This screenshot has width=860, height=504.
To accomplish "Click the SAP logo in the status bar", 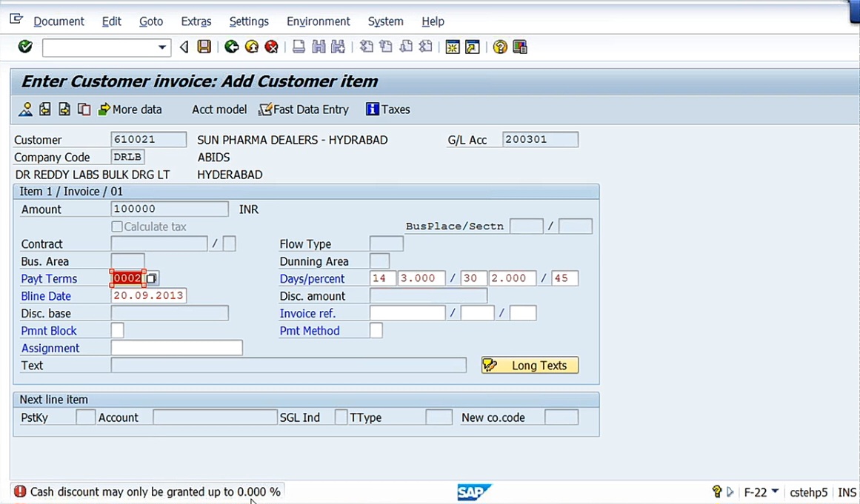I will tap(474, 492).
